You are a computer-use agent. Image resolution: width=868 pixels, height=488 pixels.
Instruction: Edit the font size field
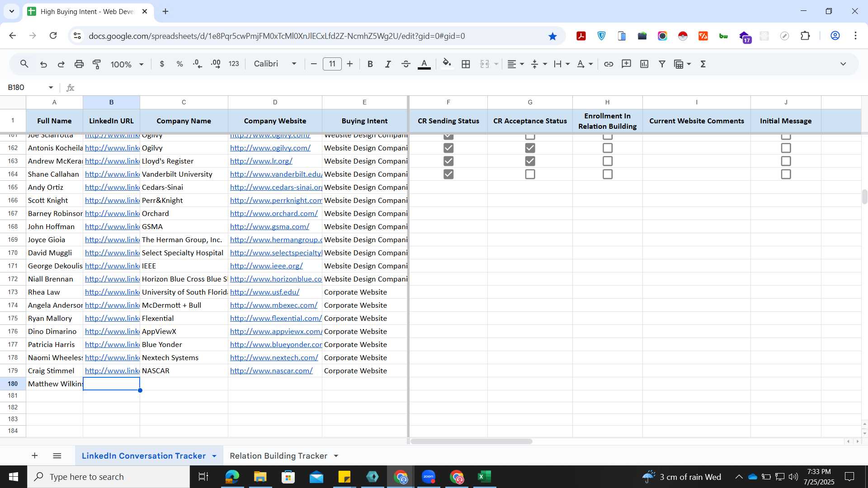click(x=332, y=64)
